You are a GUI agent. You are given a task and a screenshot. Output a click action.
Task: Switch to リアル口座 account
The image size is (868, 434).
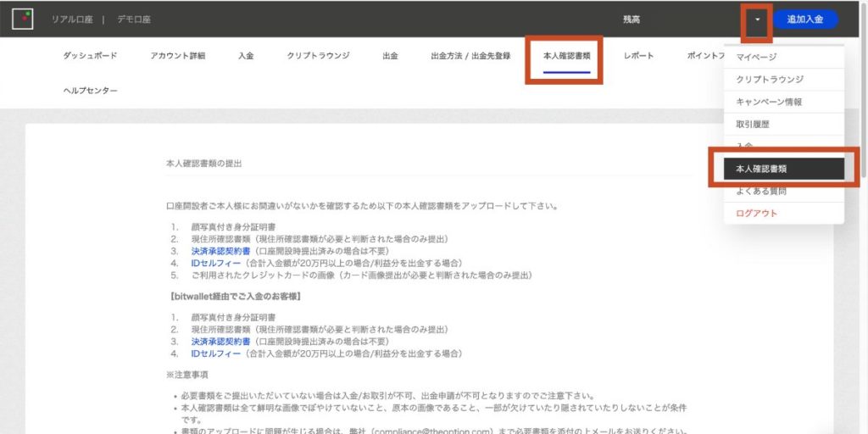[72, 19]
